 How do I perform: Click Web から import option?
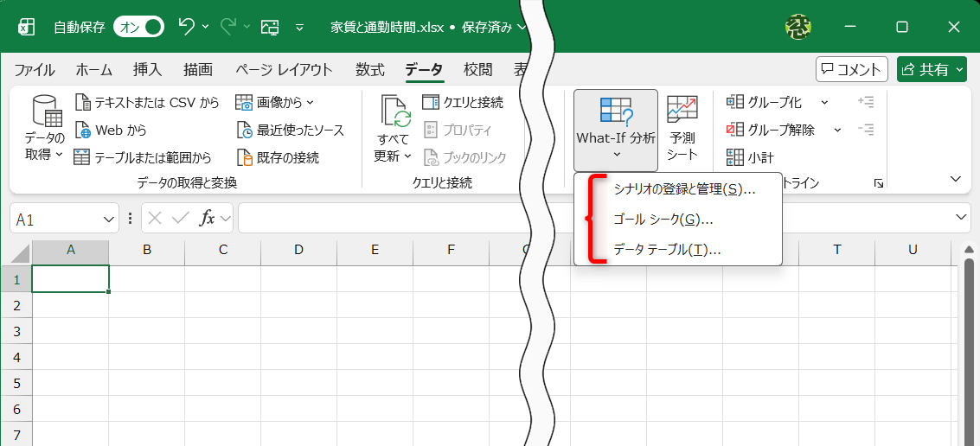[111, 130]
